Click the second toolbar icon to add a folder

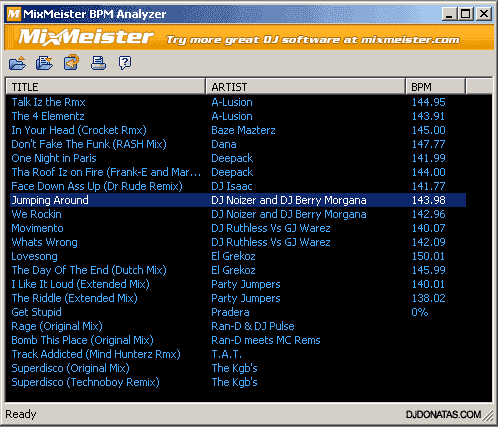(44, 63)
